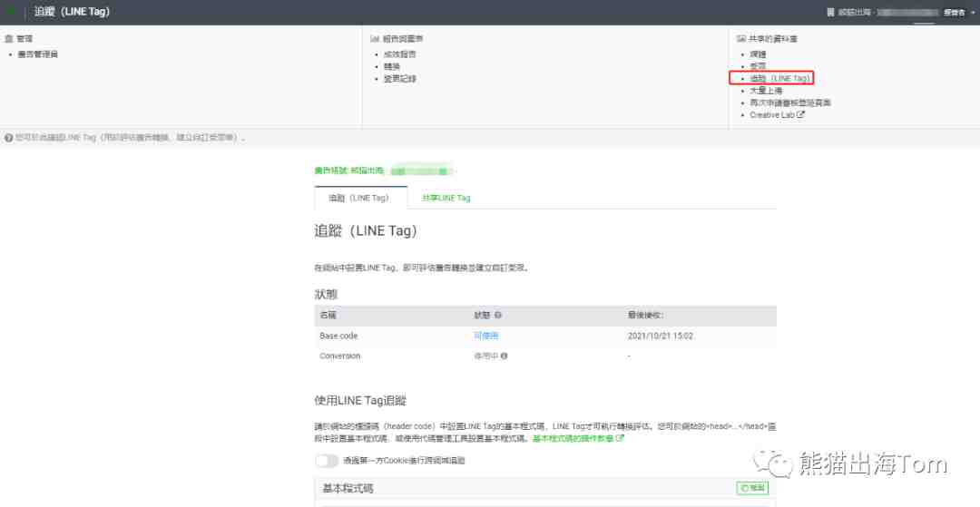Toggle first-party Cookie cross-domain tracking switch
The height and width of the screenshot is (507, 980).
click(x=327, y=461)
